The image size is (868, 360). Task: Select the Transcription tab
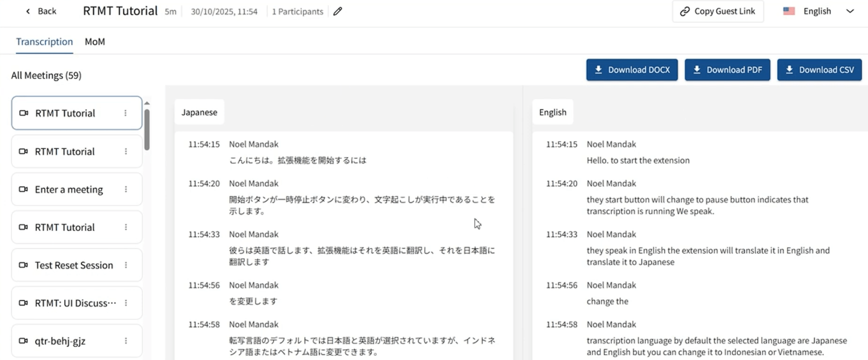[x=45, y=42]
